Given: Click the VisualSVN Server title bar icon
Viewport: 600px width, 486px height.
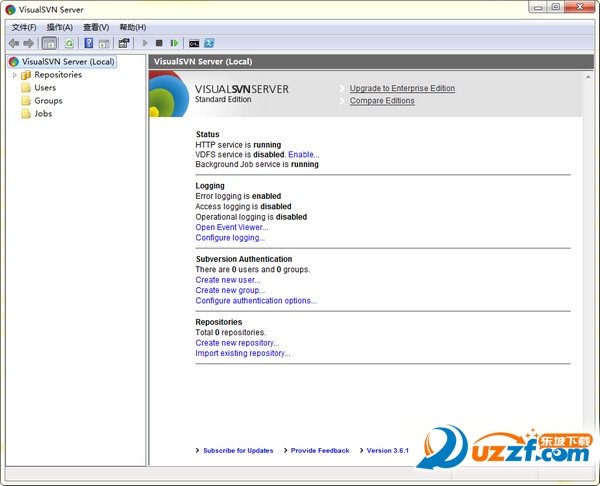Looking at the screenshot, I should 10,10.
